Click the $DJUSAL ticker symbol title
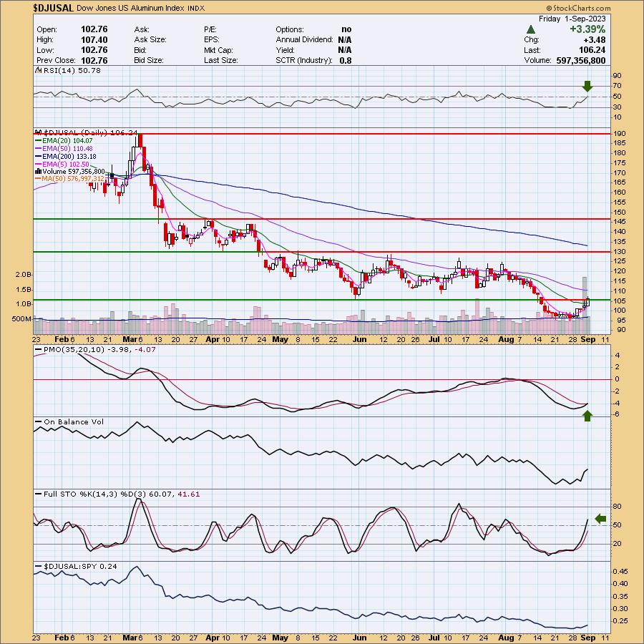The width and height of the screenshot is (644, 644). 54,8
